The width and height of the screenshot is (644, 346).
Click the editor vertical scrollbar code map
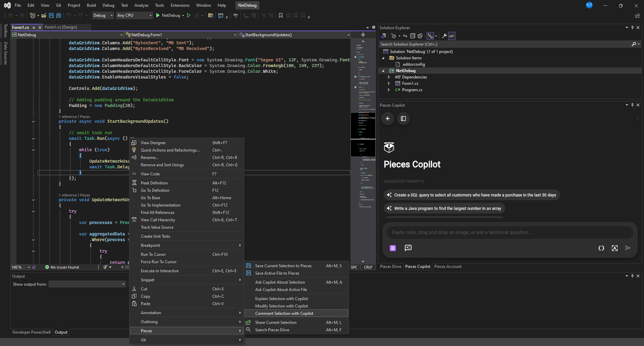pos(363,151)
